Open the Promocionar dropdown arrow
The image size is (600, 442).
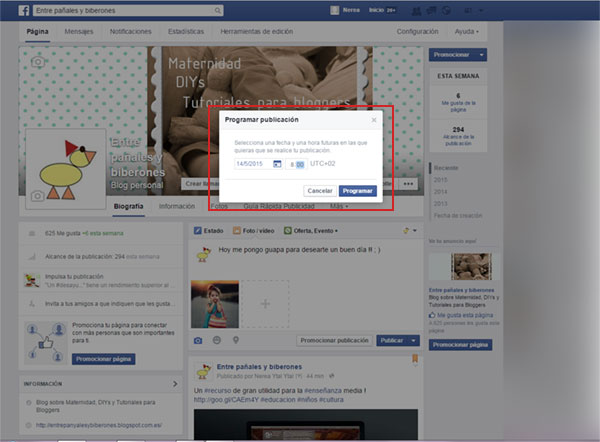(x=481, y=55)
